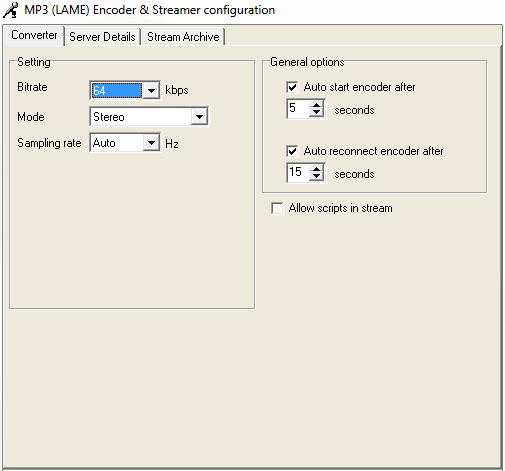
Task: Switch to the Server Details tab
Action: coord(102,37)
